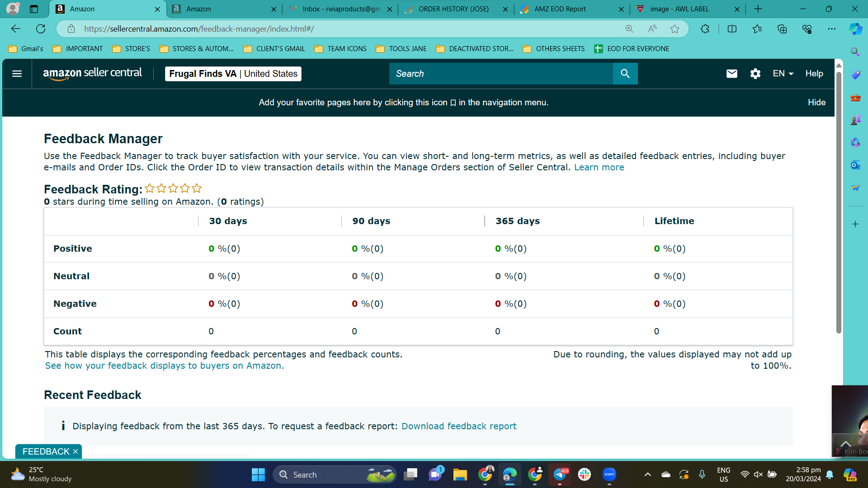
Task: Open a new browser tab
Action: click(x=758, y=9)
